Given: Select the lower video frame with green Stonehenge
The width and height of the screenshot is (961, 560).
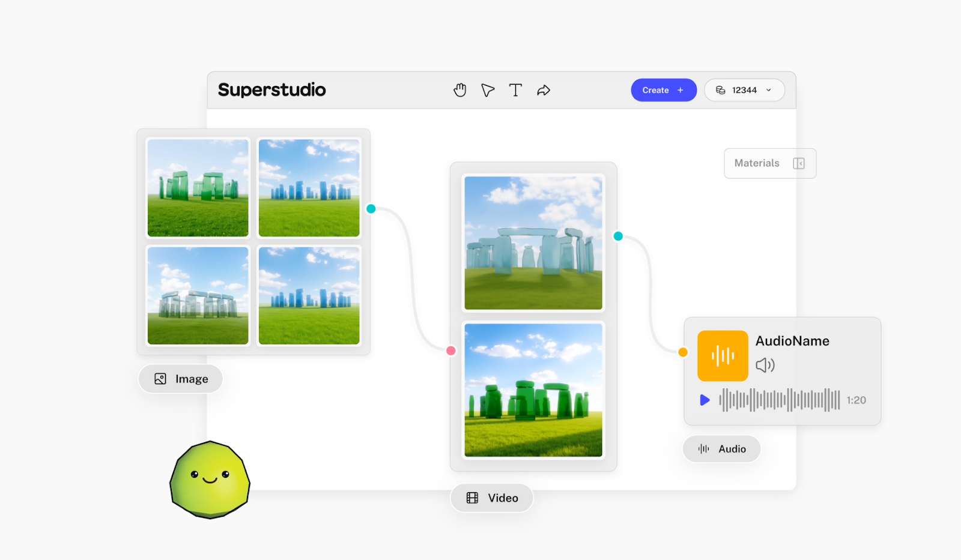Looking at the screenshot, I should coord(533,390).
